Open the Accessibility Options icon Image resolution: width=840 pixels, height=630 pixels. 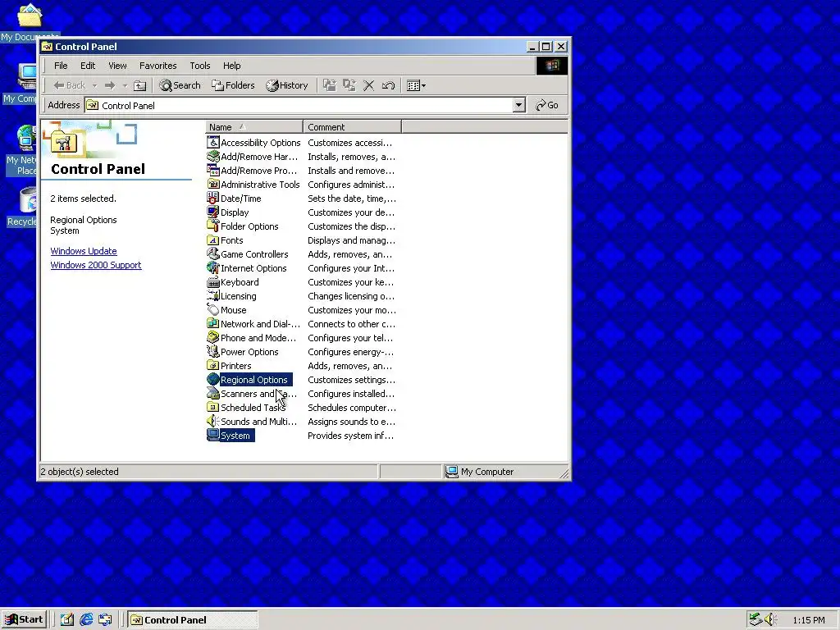pyautogui.click(x=212, y=142)
